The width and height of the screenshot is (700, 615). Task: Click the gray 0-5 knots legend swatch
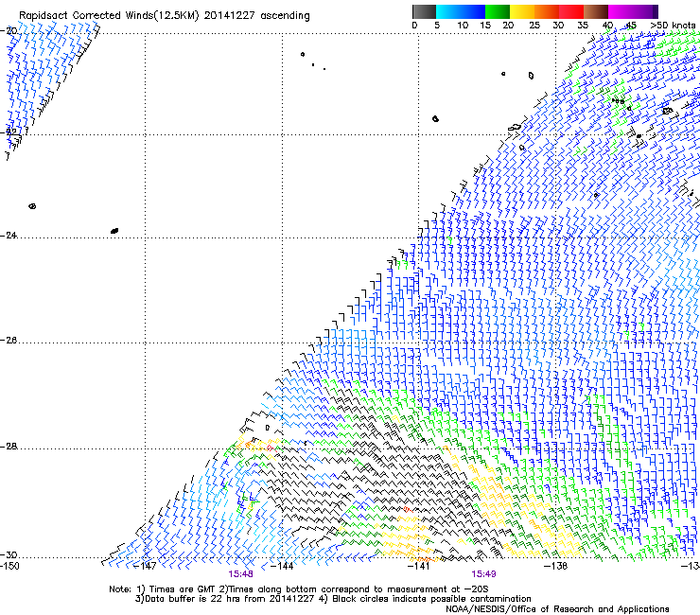[424, 11]
